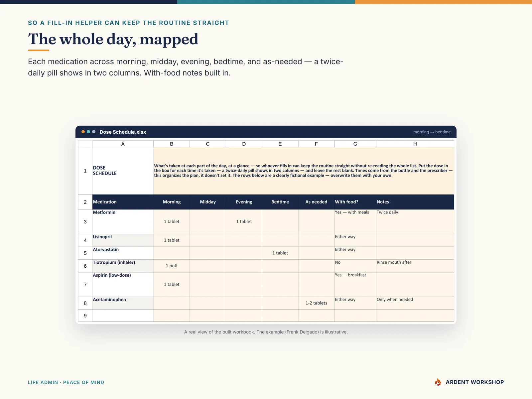The image size is (532, 399).
Task: Click Aspirin's Morning 1 tablet cell
Action: (172, 285)
